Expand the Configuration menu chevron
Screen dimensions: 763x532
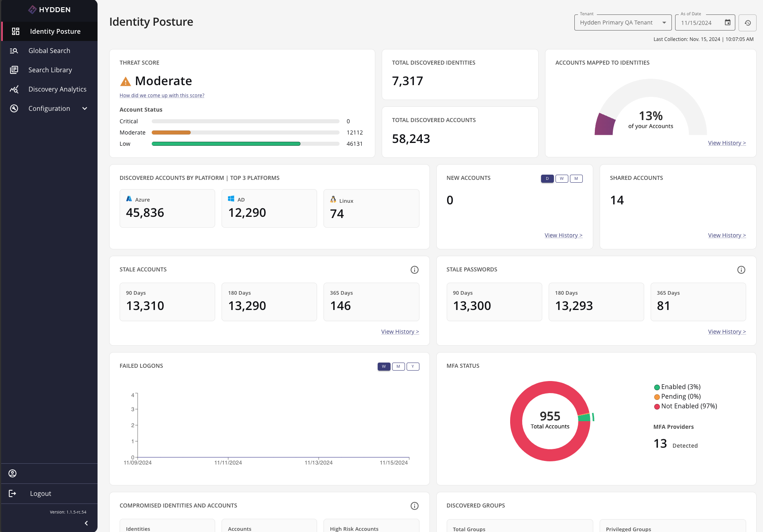click(85, 108)
